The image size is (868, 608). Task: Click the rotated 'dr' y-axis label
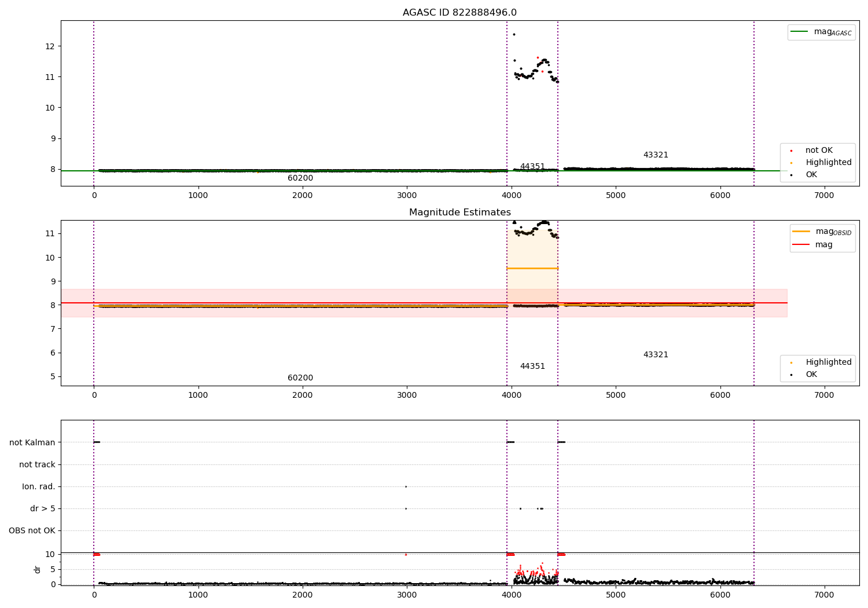click(38, 569)
